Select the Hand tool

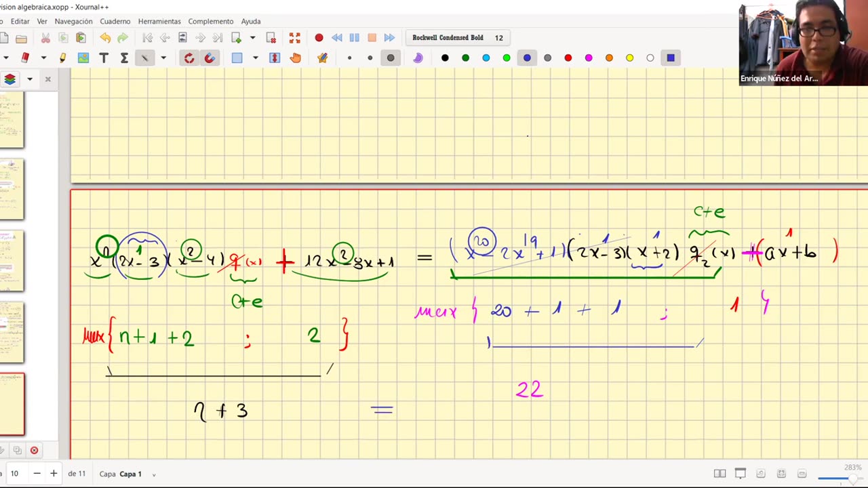point(295,58)
